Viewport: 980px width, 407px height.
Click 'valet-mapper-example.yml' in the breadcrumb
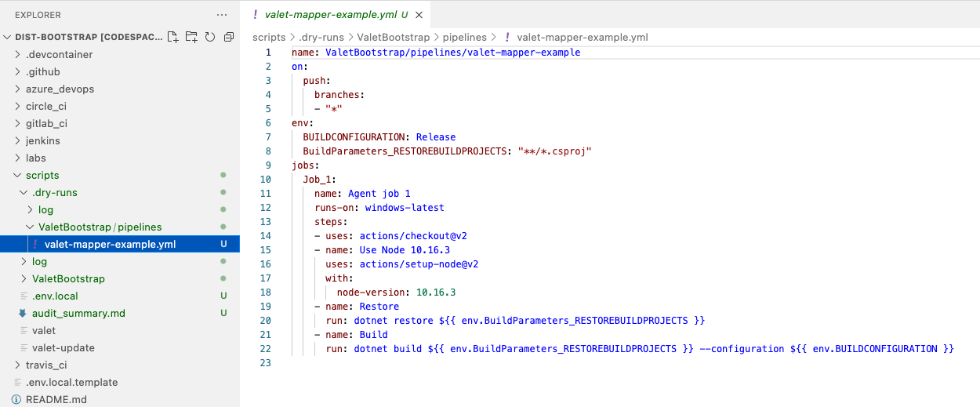(583, 37)
